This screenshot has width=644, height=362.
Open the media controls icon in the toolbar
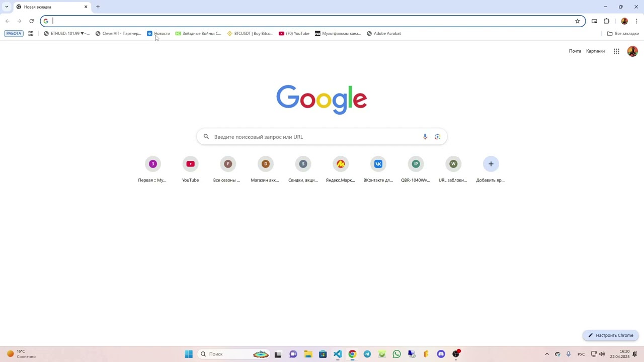point(594,21)
